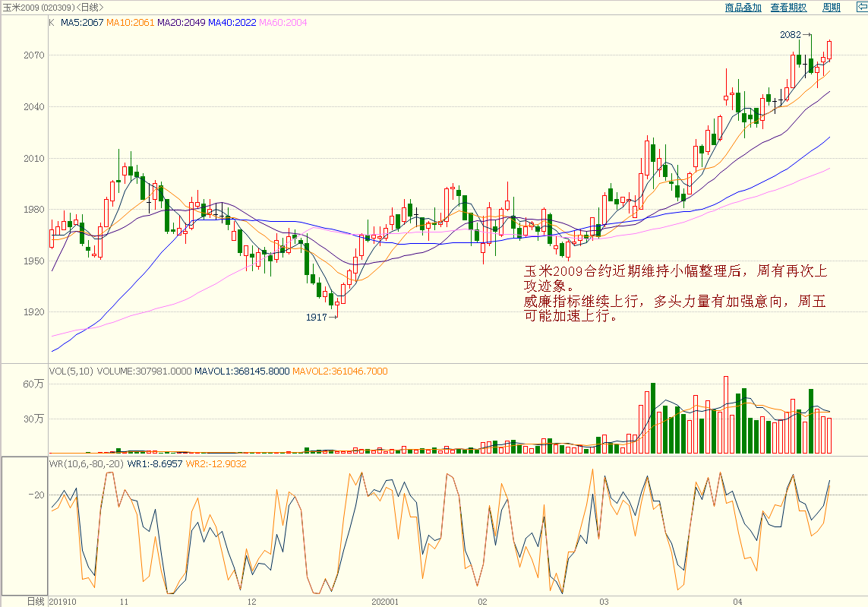This screenshot has height=607, width=868.
Task: Select the MA60:2004 indicator label
Action: click(283, 23)
